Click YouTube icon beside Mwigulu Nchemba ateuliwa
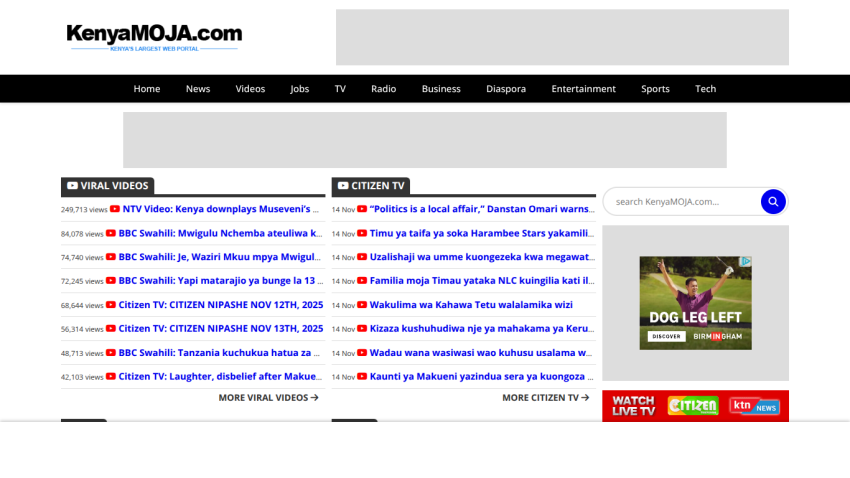Image resolution: width=850 pixels, height=478 pixels. click(111, 233)
